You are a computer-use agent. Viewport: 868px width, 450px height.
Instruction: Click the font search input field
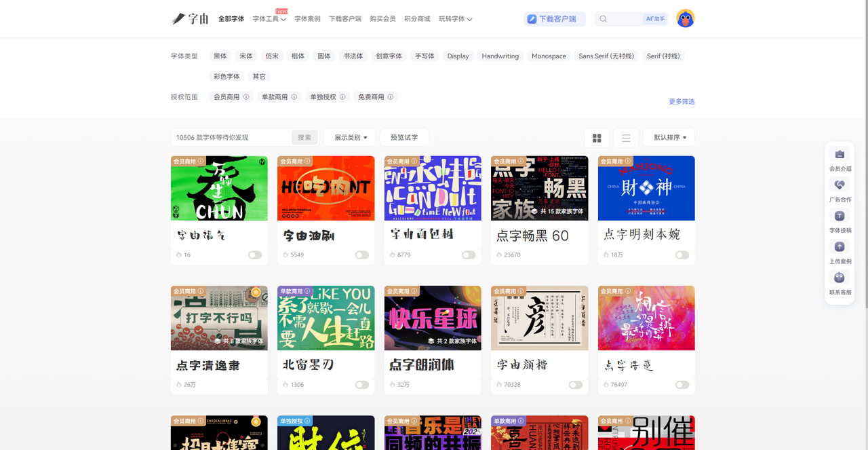pyautogui.click(x=231, y=138)
